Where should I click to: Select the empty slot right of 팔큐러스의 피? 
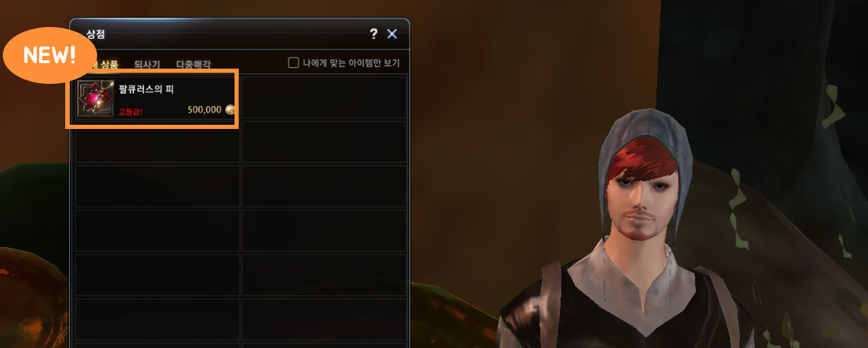pos(324,98)
